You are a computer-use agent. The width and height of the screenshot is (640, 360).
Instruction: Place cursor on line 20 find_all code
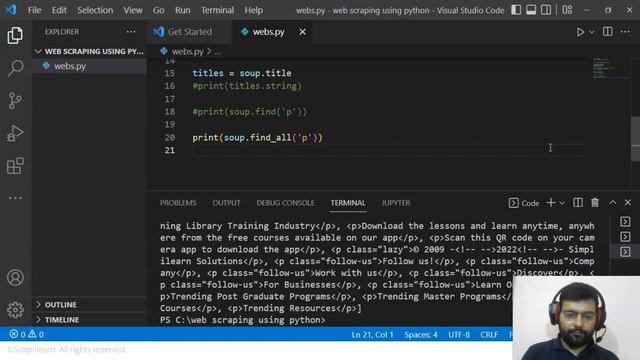[x=258, y=138]
